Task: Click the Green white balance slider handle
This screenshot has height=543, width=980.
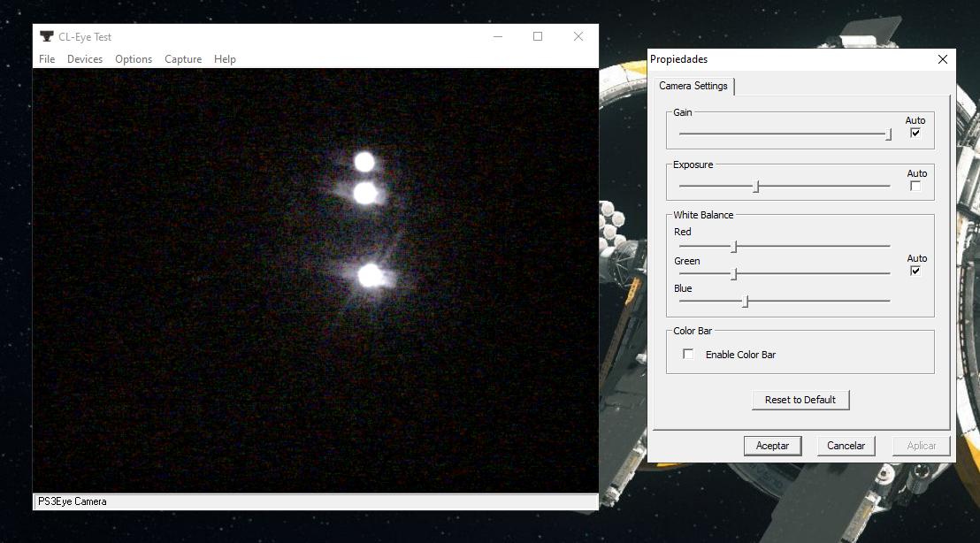Action: pos(734,273)
